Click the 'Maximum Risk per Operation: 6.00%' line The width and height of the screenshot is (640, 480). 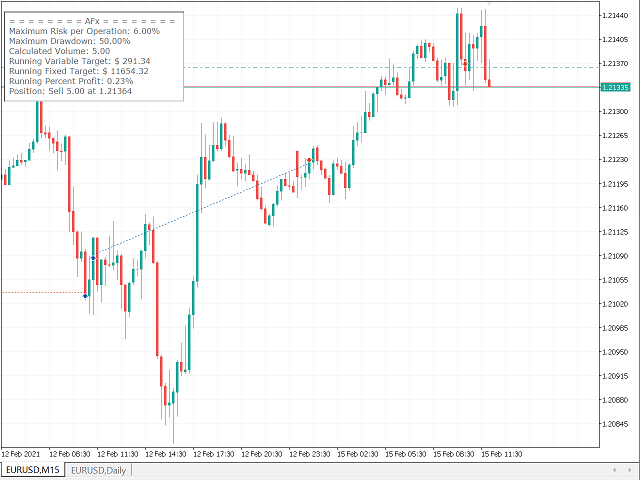click(84, 31)
